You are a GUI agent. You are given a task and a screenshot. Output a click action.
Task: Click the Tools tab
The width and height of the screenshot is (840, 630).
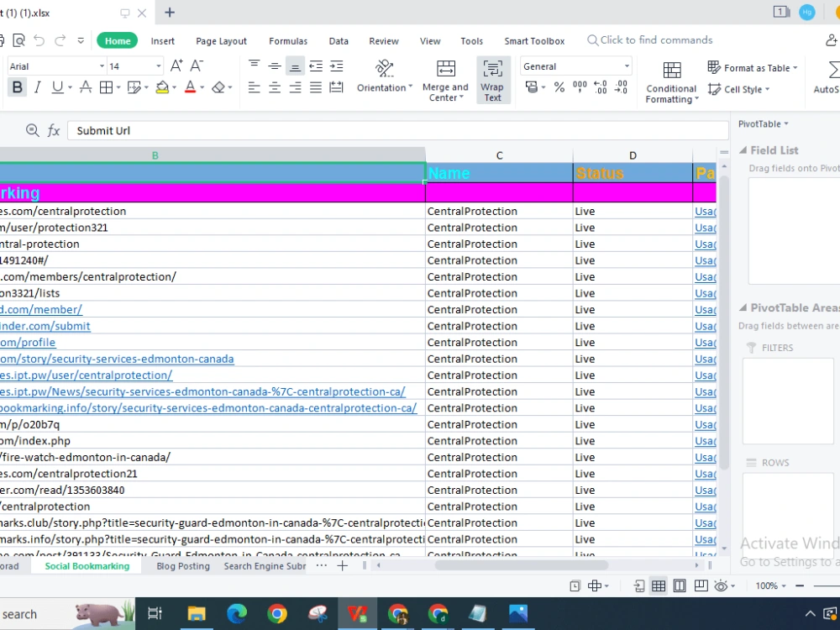point(471,41)
